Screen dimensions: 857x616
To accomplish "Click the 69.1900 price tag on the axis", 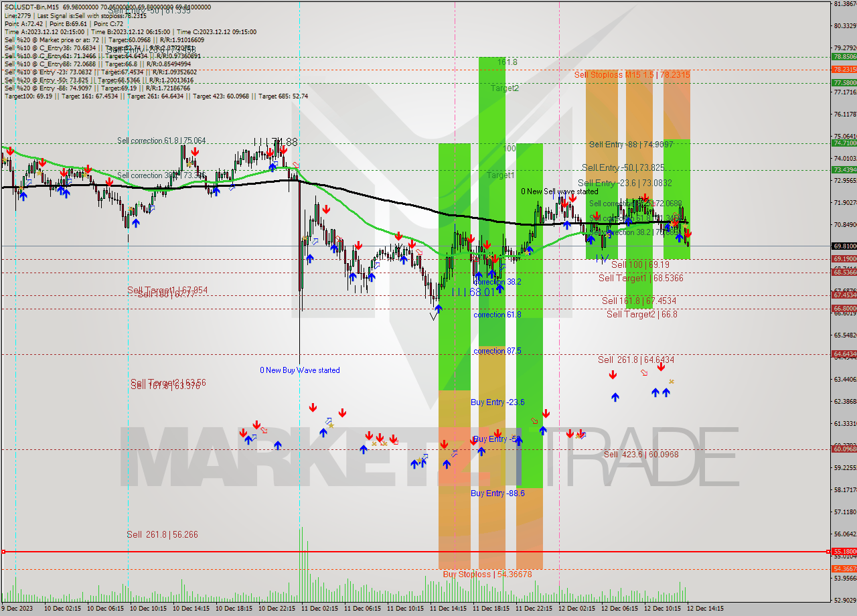I will pyautogui.click(x=844, y=258).
